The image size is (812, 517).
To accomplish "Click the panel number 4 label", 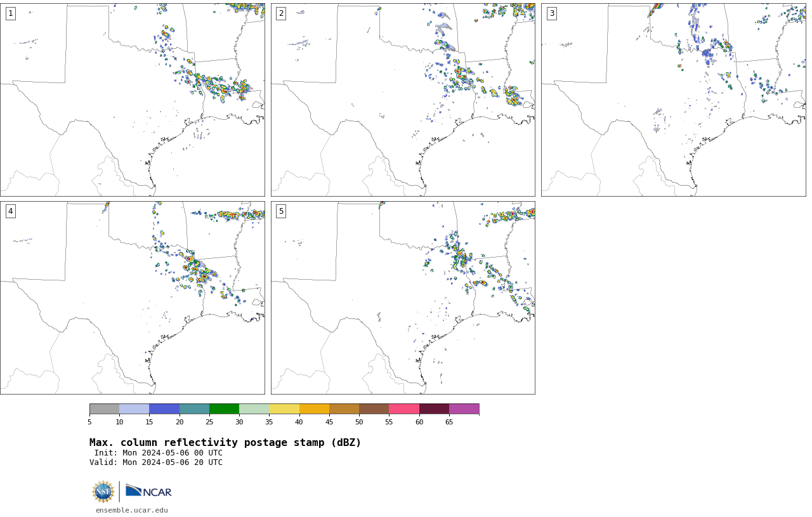I will [x=10, y=211].
